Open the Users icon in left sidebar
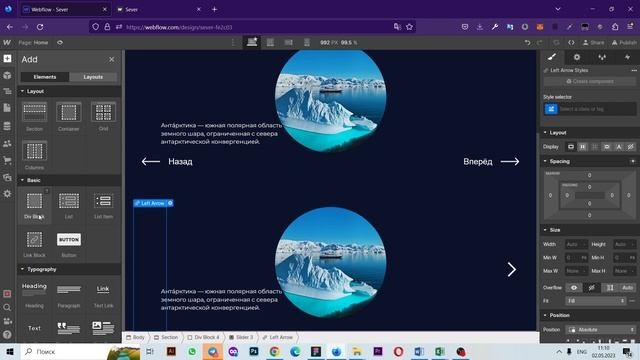 click(7, 144)
